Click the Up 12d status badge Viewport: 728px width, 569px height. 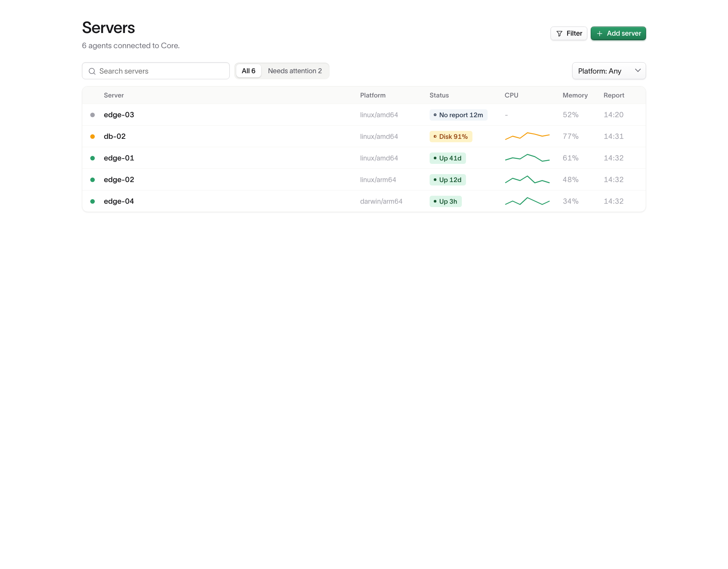(448, 180)
